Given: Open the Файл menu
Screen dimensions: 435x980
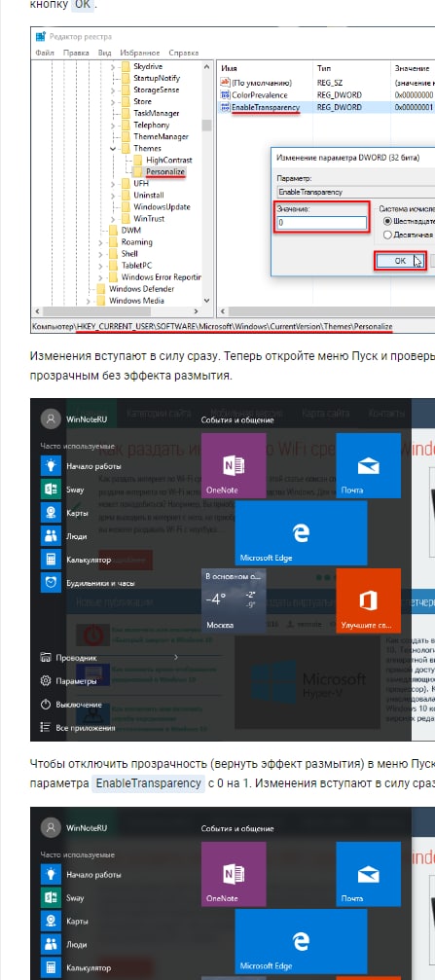Looking at the screenshot, I should tap(45, 54).
